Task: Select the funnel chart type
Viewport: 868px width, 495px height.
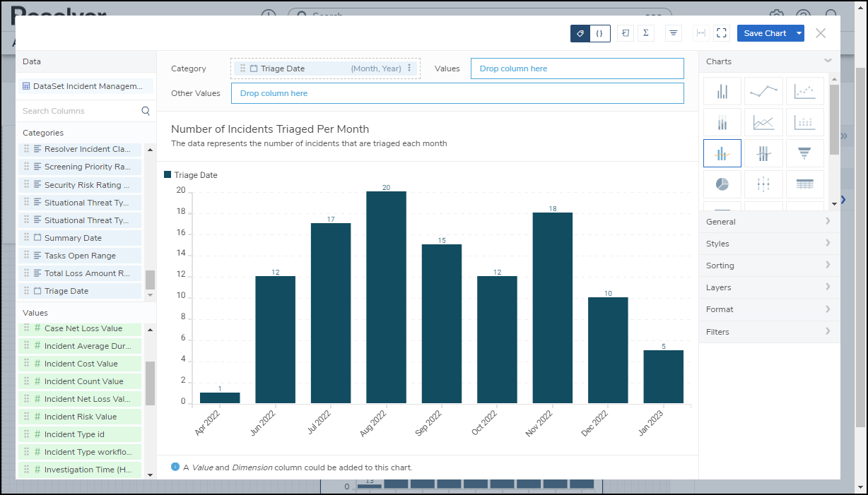Action: pos(804,153)
